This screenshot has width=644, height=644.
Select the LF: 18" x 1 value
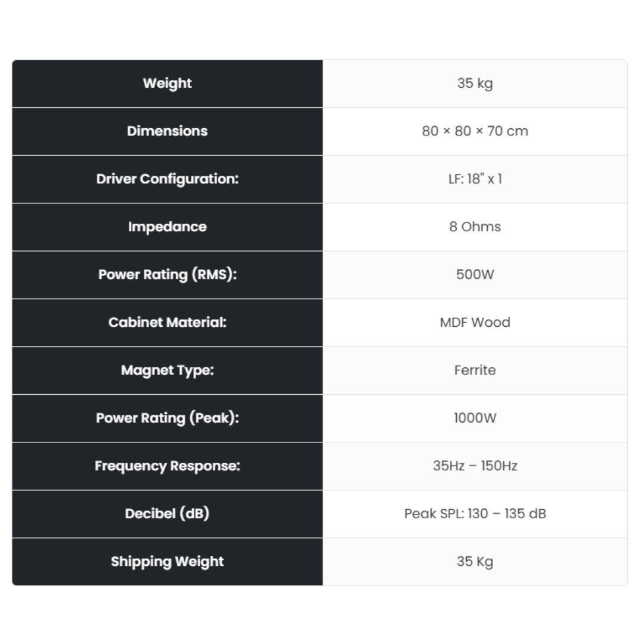point(475,179)
